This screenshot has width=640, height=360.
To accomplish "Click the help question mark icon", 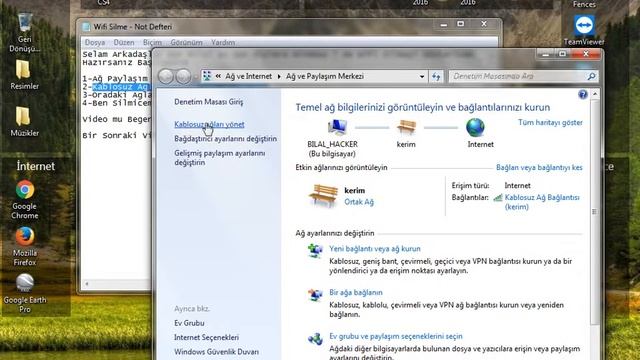I will [x=583, y=94].
